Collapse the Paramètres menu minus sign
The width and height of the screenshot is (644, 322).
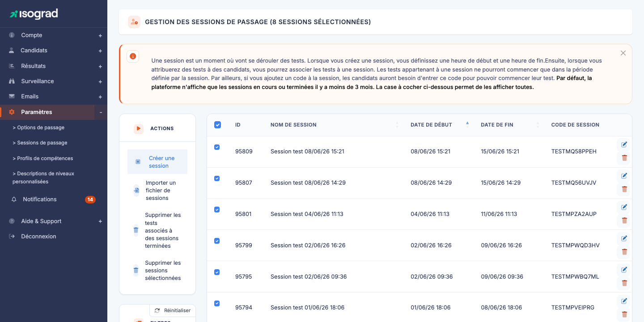[x=101, y=112]
